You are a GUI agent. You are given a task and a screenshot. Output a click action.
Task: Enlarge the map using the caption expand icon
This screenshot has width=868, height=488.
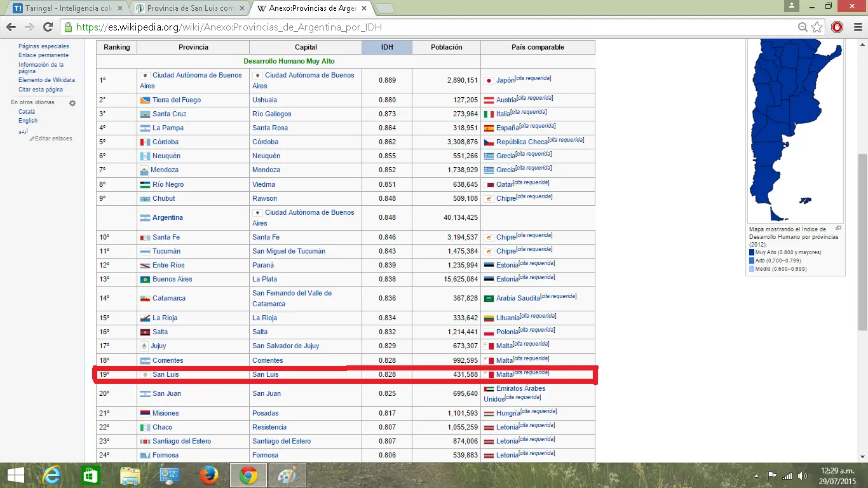click(x=838, y=228)
